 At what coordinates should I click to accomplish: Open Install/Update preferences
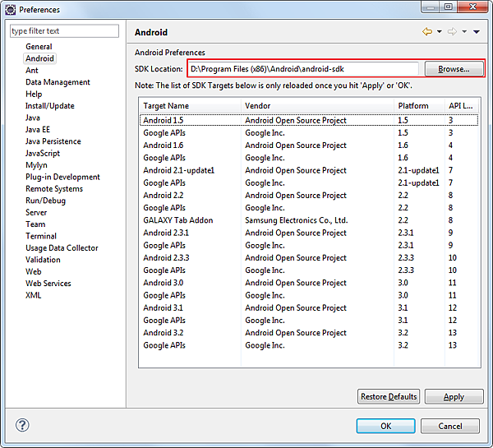(x=49, y=106)
